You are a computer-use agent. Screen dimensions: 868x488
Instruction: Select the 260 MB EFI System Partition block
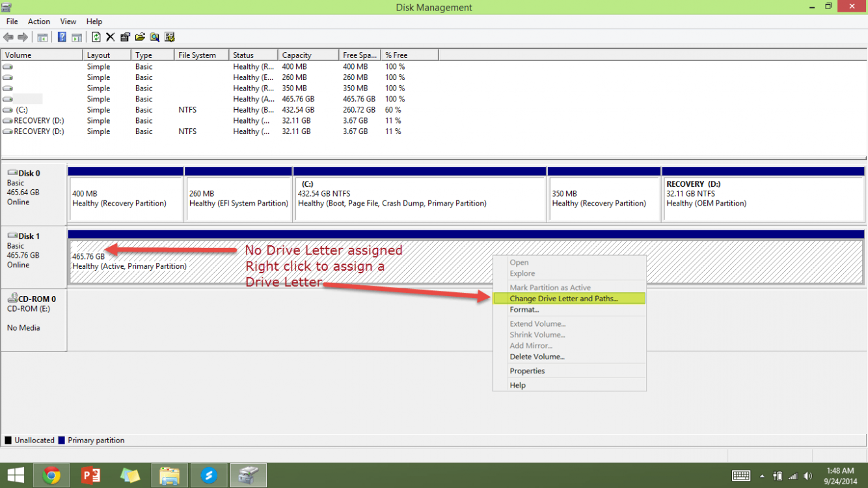click(238, 194)
